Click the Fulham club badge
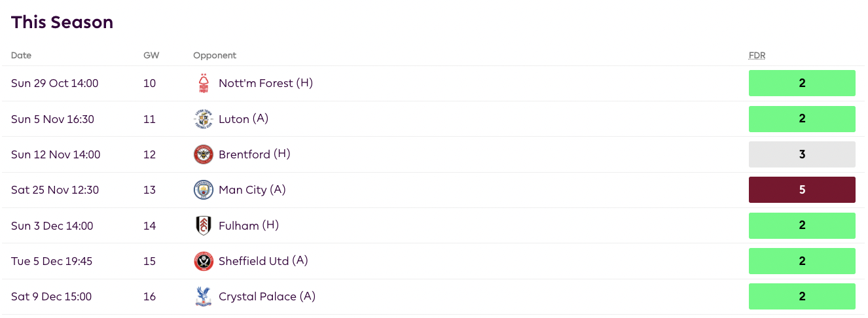 [x=204, y=226]
